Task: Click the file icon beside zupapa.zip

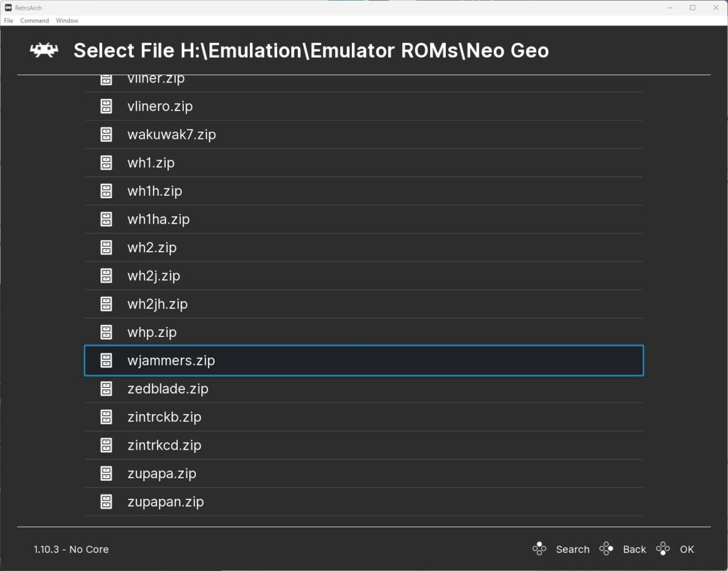Action: [107, 473]
